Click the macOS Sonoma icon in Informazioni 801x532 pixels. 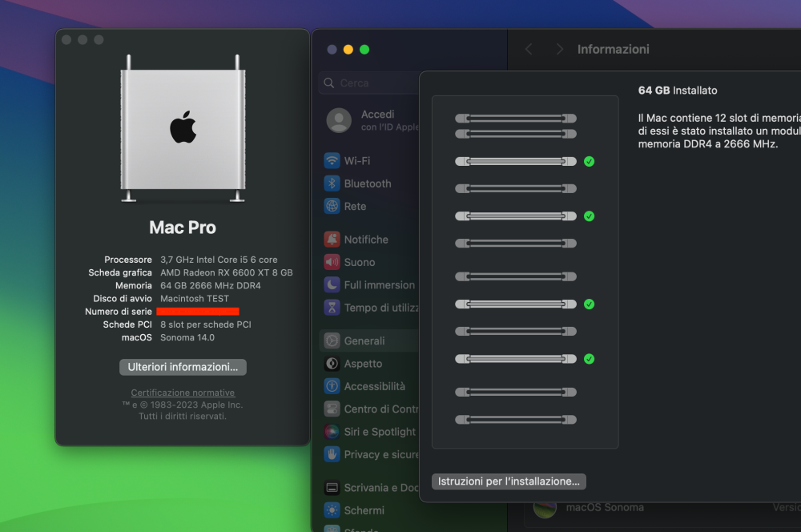pos(545,508)
